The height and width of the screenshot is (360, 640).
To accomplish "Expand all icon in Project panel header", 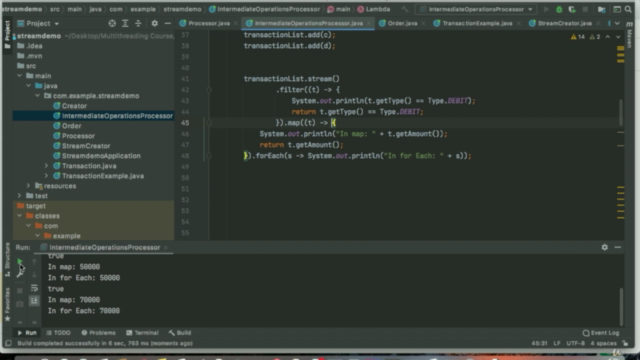I will (x=125, y=24).
